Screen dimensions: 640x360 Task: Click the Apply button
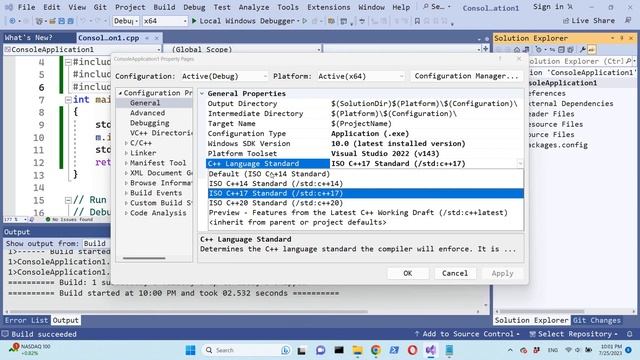pos(502,273)
